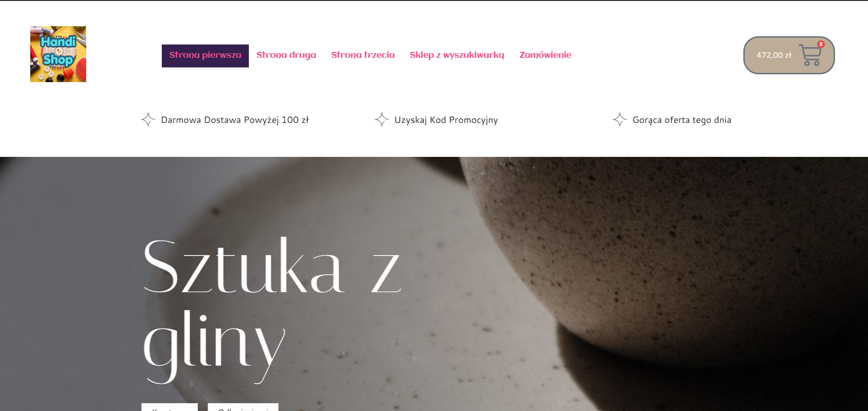Click Darmowa Dostawa Powyżej 100 zł text
The height and width of the screenshot is (411, 868).
[235, 120]
